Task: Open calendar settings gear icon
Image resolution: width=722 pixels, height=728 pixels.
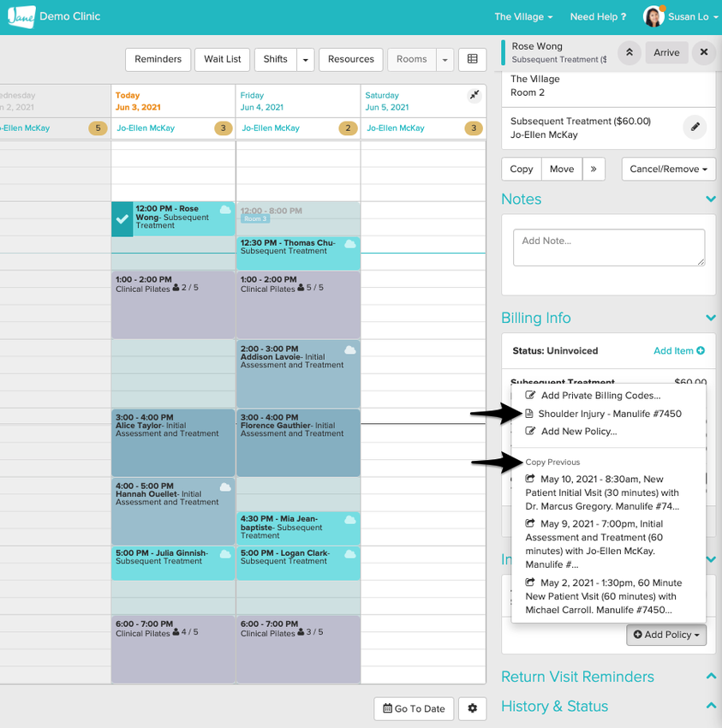Action: tap(472, 708)
